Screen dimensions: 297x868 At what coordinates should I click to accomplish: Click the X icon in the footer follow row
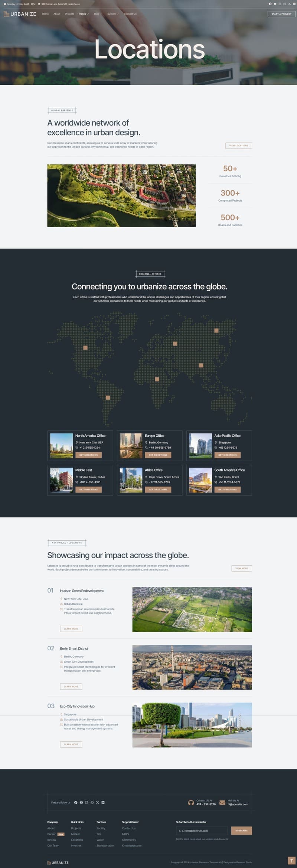pyautogui.click(x=98, y=802)
